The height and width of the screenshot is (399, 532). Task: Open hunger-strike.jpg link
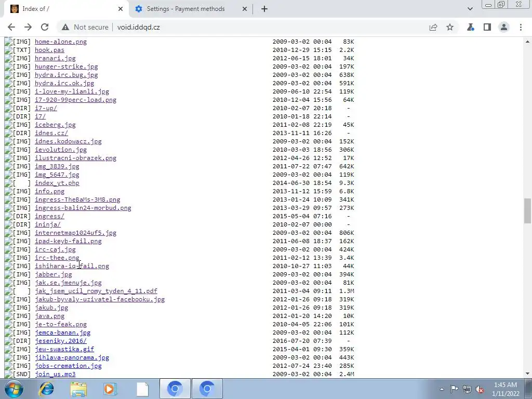tap(66, 66)
